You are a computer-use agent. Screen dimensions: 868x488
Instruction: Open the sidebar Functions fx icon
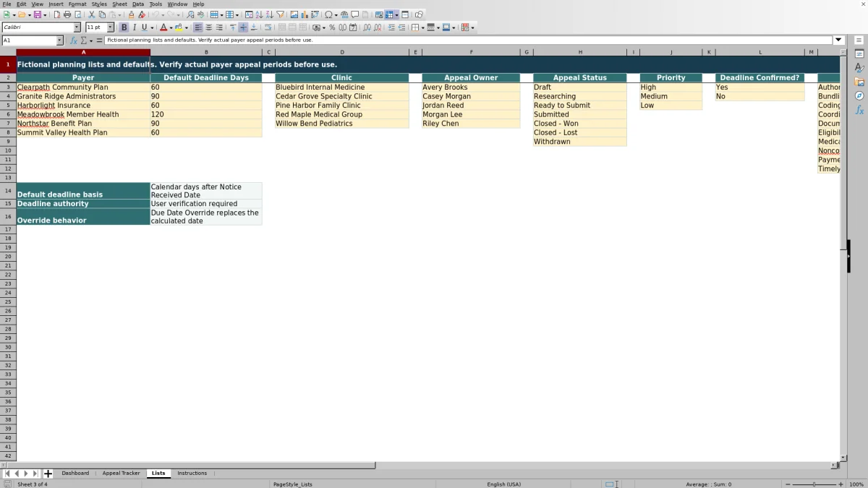[x=859, y=110]
